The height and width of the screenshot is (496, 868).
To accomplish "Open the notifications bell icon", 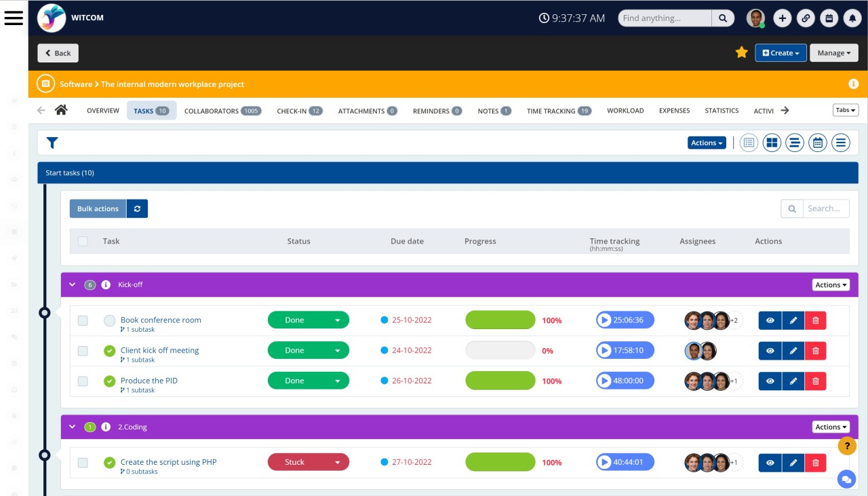I will [x=852, y=18].
